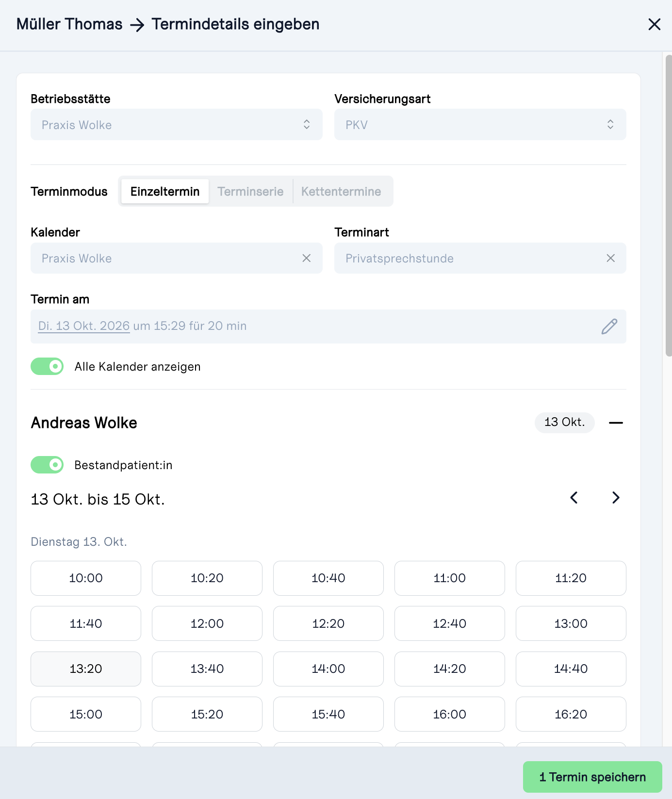The image size is (672, 799).
Task: Toggle Bestandpatient:in switch
Action: (47, 465)
